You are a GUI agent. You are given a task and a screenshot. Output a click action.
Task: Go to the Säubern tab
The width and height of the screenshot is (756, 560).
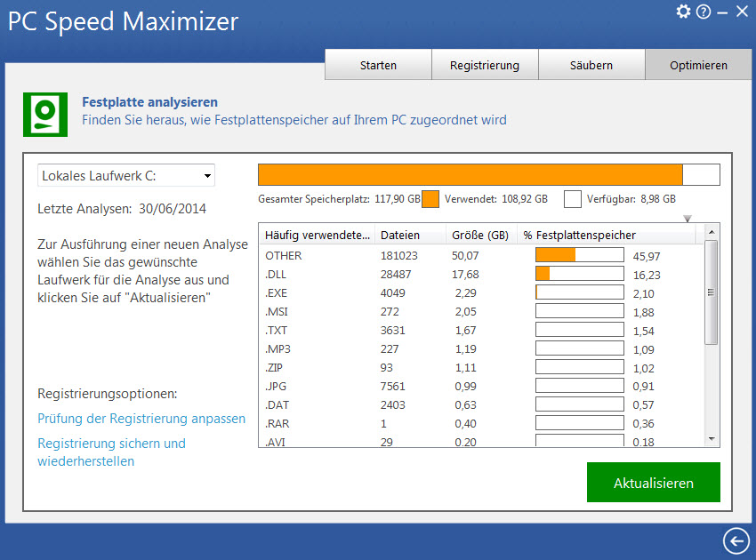click(591, 65)
